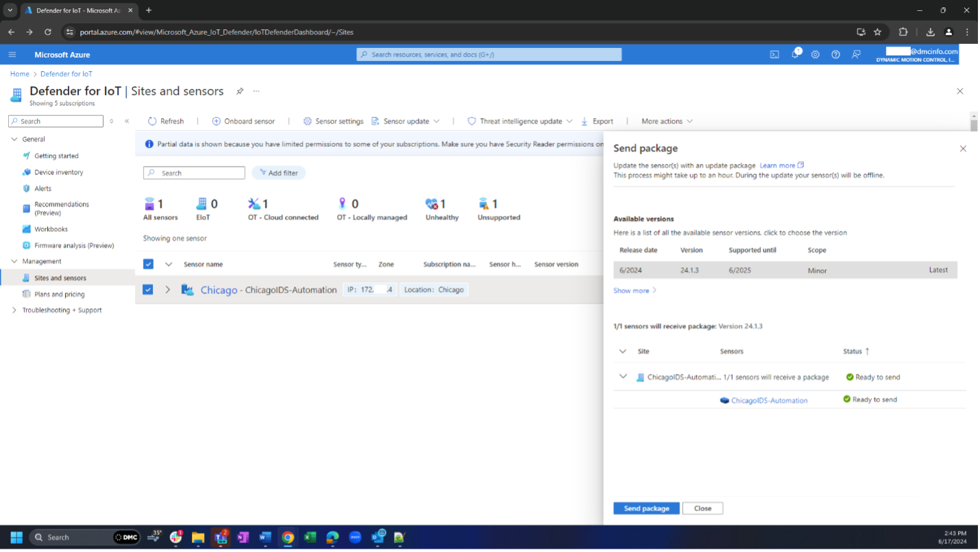The image size is (980, 552).
Task: Open the More actions dropdown
Action: pos(667,121)
